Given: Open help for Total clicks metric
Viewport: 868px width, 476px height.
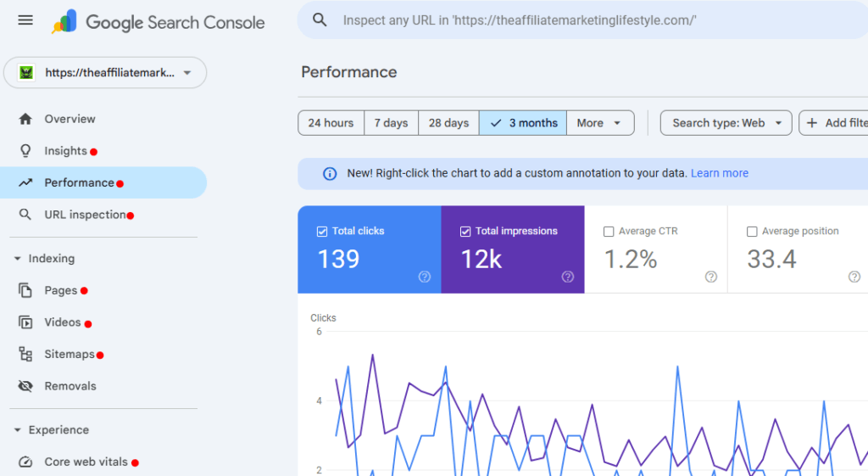Looking at the screenshot, I should coord(425,277).
